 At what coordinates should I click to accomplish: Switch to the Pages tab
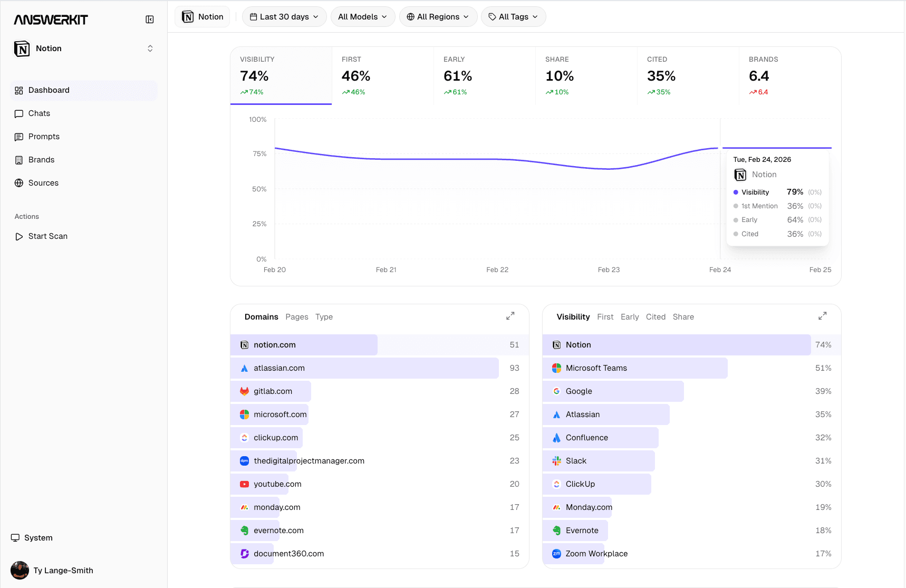[x=296, y=317]
